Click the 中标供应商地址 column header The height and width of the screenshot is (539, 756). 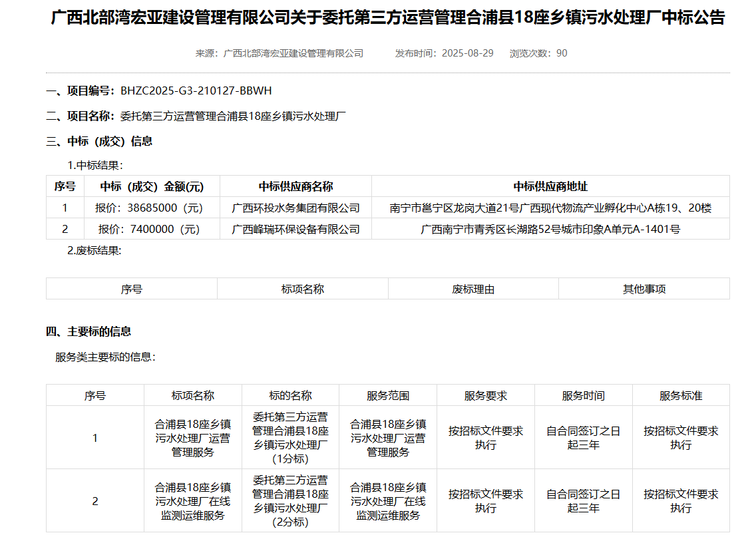click(550, 187)
